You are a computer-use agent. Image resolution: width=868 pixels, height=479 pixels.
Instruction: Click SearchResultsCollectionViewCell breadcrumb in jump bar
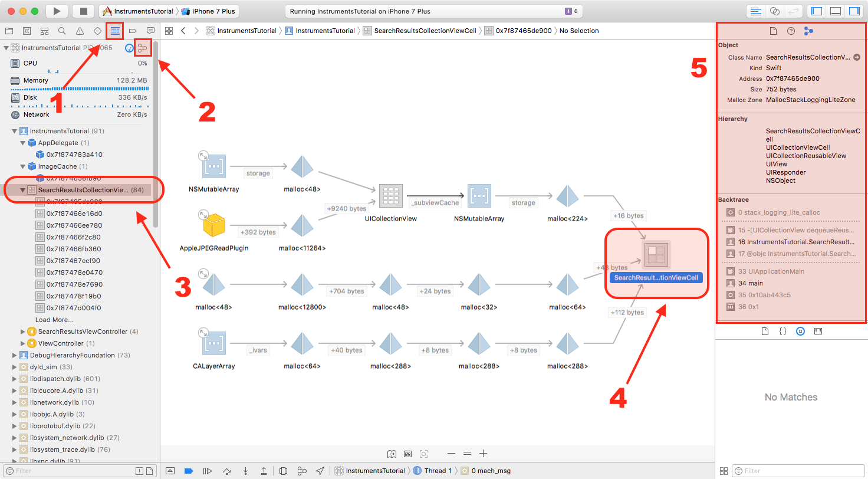(x=419, y=31)
